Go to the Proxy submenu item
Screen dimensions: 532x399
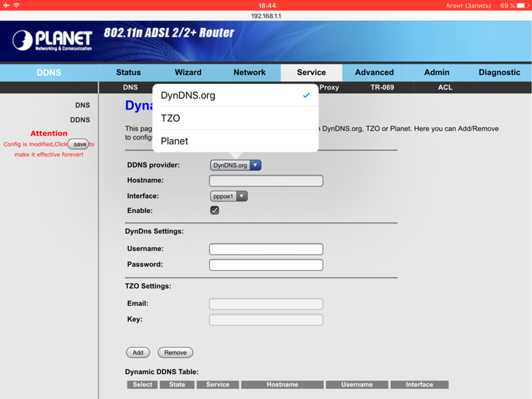pyautogui.click(x=329, y=87)
